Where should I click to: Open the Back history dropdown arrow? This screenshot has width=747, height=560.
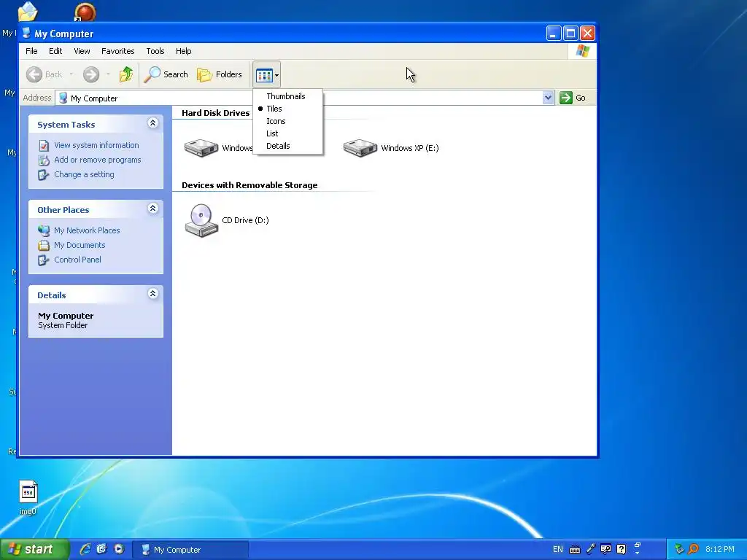point(71,74)
